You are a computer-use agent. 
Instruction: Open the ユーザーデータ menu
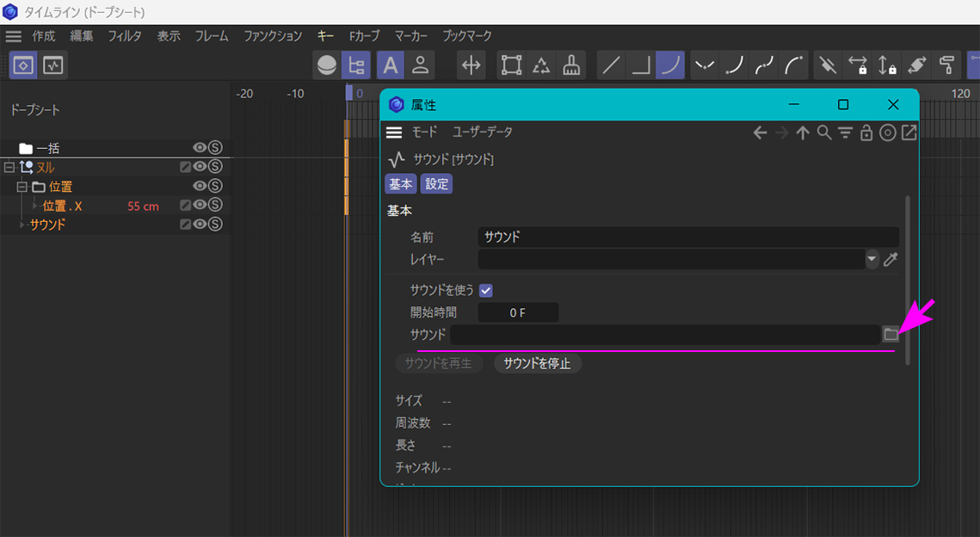click(x=483, y=133)
